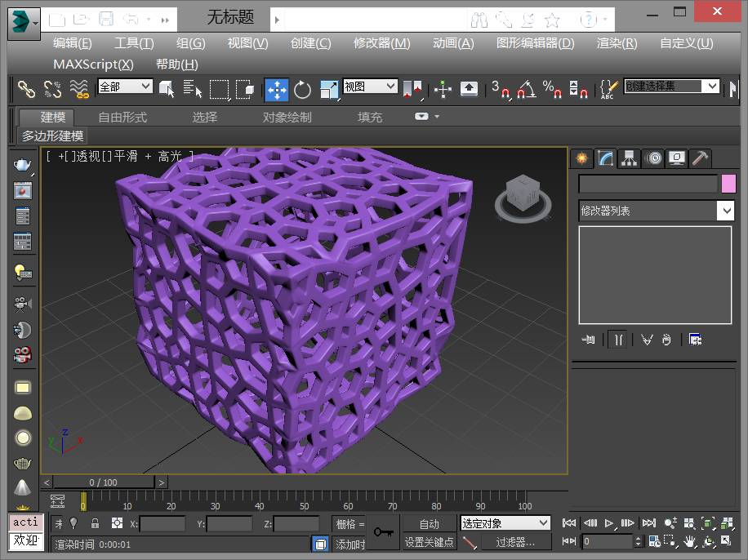Activate the Rotate tool
The width and height of the screenshot is (748, 560).
tap(302, 90)
